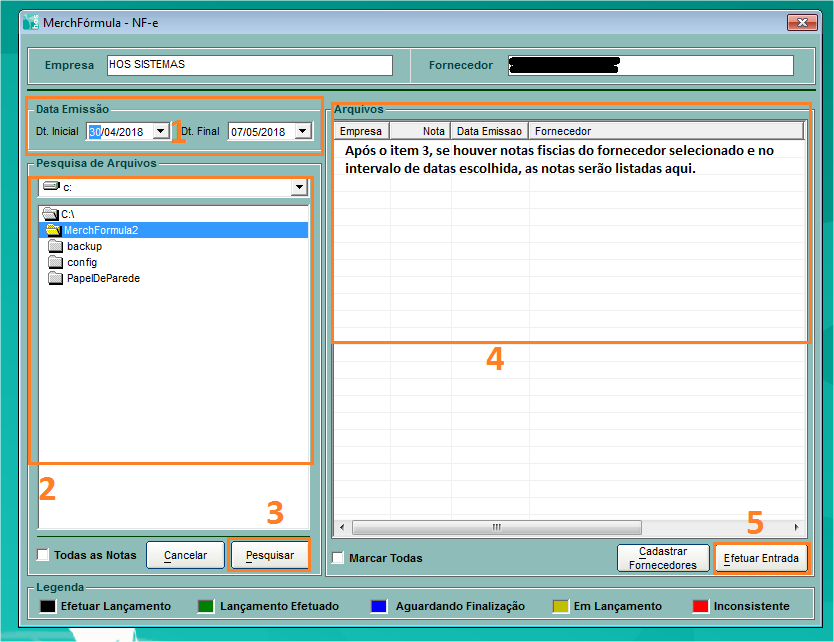The width and height of the screenshot is (834, 642).
Task: Select the PapelDeParede folder
Action: [102, 278]
